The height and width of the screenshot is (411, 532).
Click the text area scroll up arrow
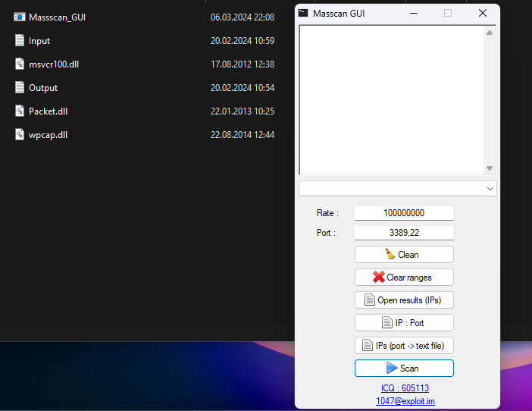click(x=490, y=33)
